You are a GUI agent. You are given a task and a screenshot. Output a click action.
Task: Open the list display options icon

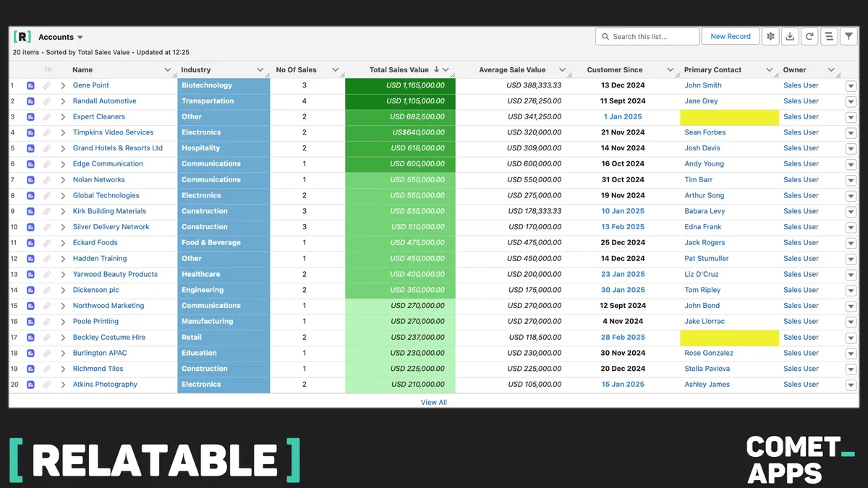830,36
